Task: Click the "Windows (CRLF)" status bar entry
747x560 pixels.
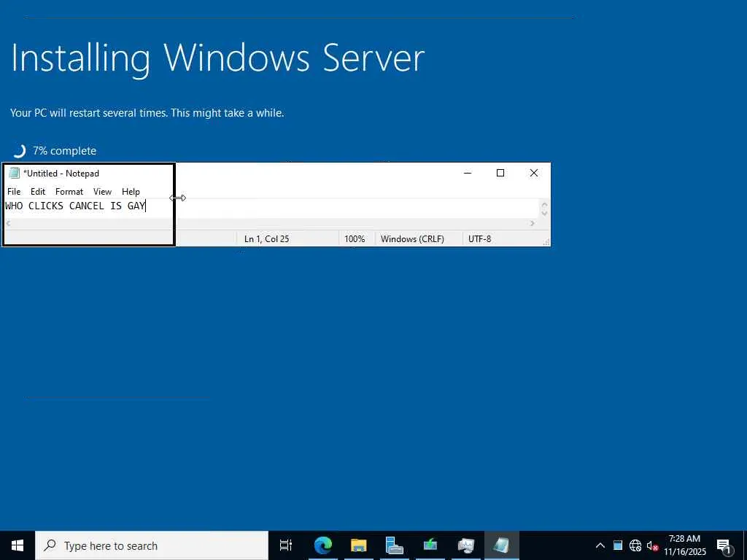Action: [x=412, y=238]
